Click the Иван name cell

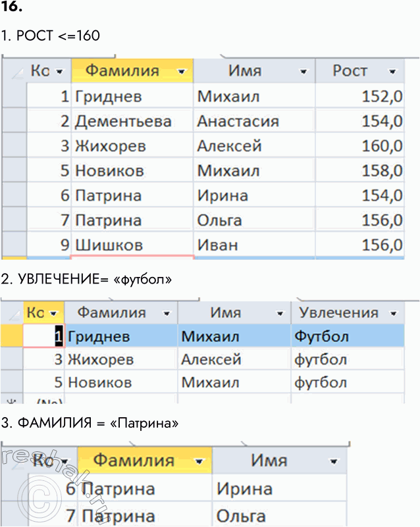click(x=217, y=245)
